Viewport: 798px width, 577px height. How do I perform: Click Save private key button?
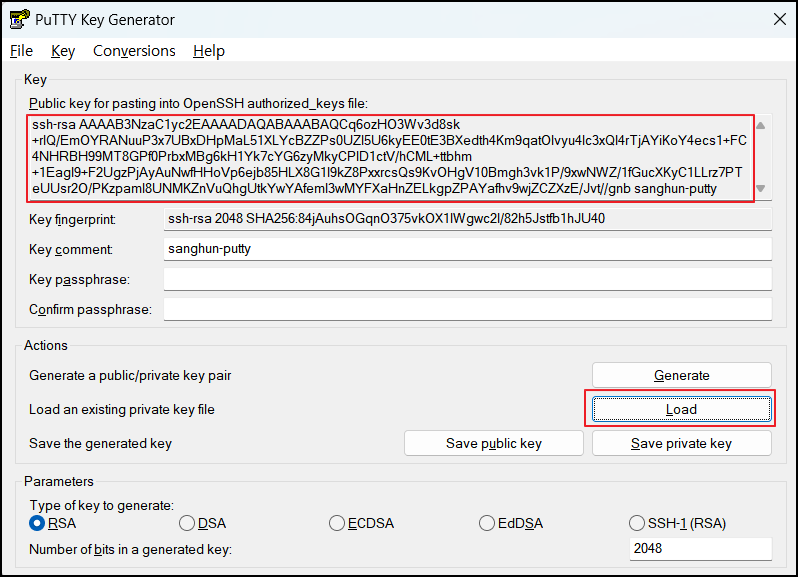(681, 443)
